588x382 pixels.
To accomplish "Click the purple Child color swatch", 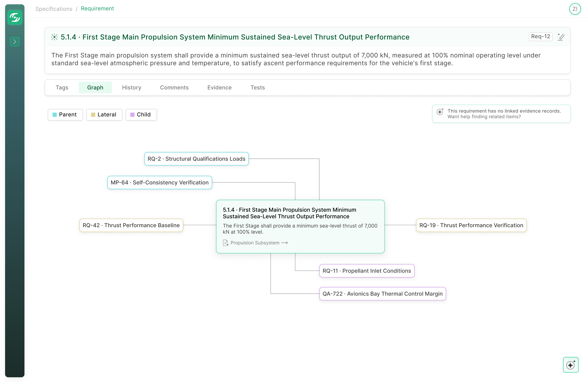I will pyautogui.click(x=132, y=115).
